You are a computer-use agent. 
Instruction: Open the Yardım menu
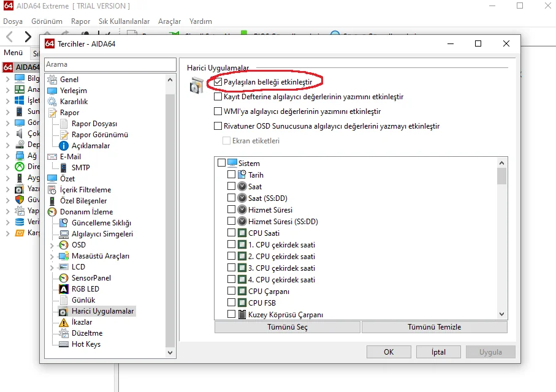coord(200,21)
